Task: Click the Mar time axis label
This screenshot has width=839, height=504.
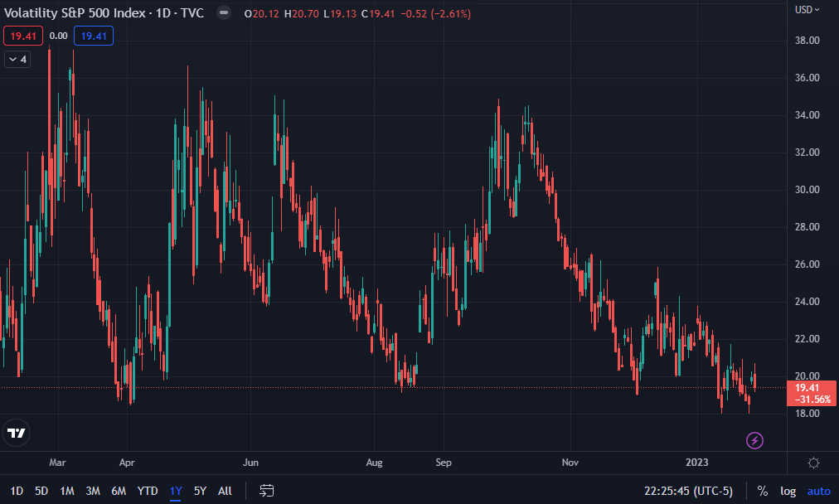Action: coord(57,463)
